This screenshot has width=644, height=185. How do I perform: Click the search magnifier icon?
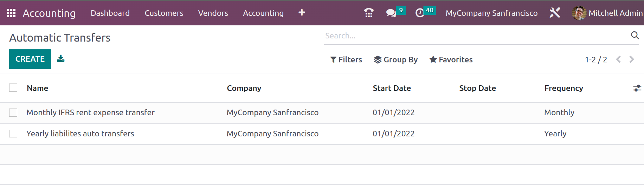[635, 35]
